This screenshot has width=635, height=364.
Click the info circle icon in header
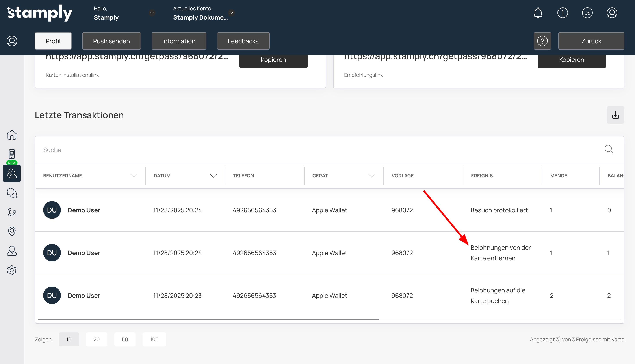pyautogui.click(x=563, y=13)
